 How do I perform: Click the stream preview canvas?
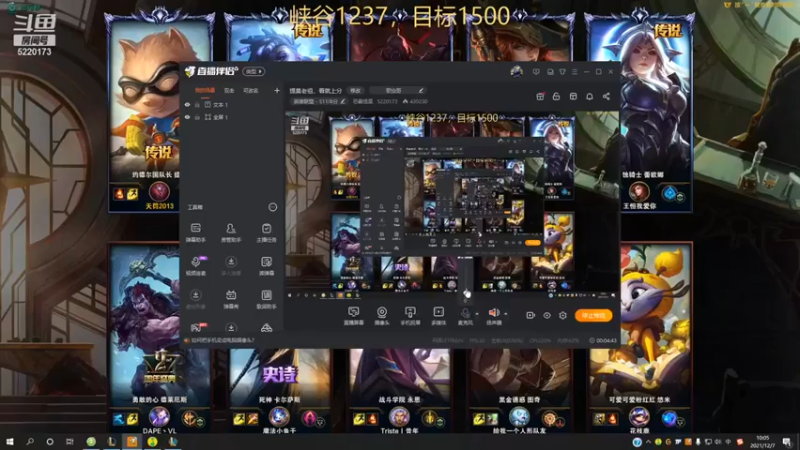[452, 206]
